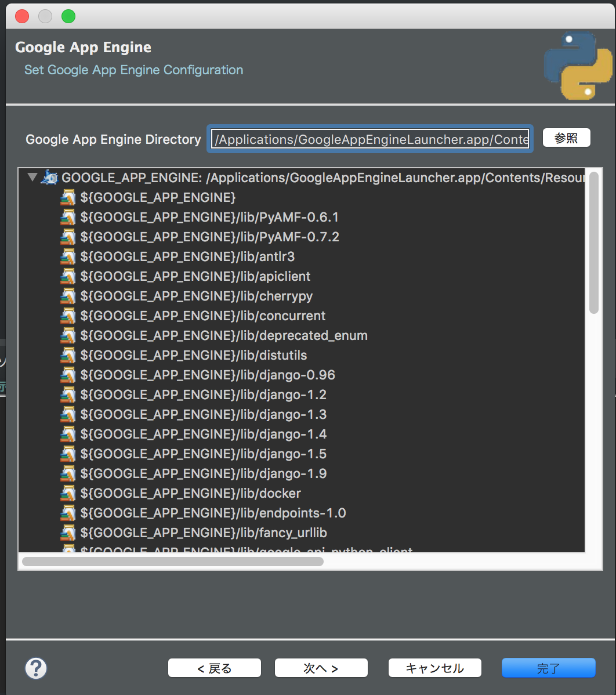Click library icon for lib/django-1.3
The height and width of the screenshot is (695, 616).
[68, 414]
